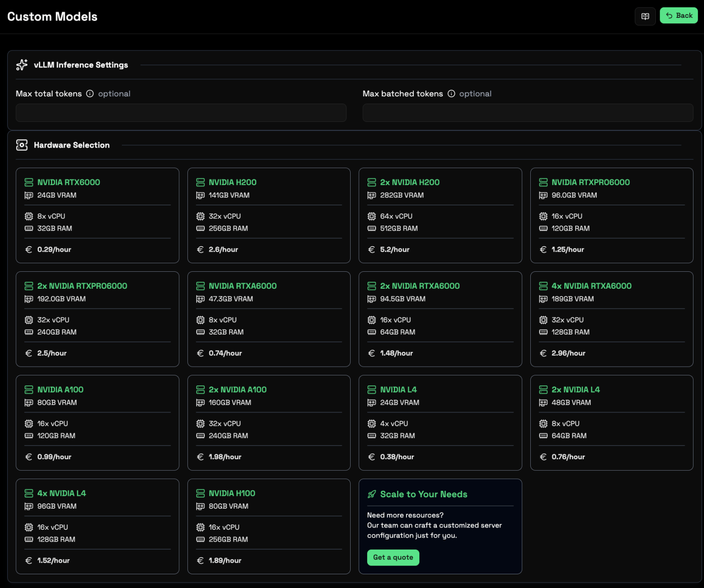Image resolution: width=704 pixels, height=588 pixels.
Task: Choose the single NVIDIA H200 141GB card
Action: tap(269, 215)
